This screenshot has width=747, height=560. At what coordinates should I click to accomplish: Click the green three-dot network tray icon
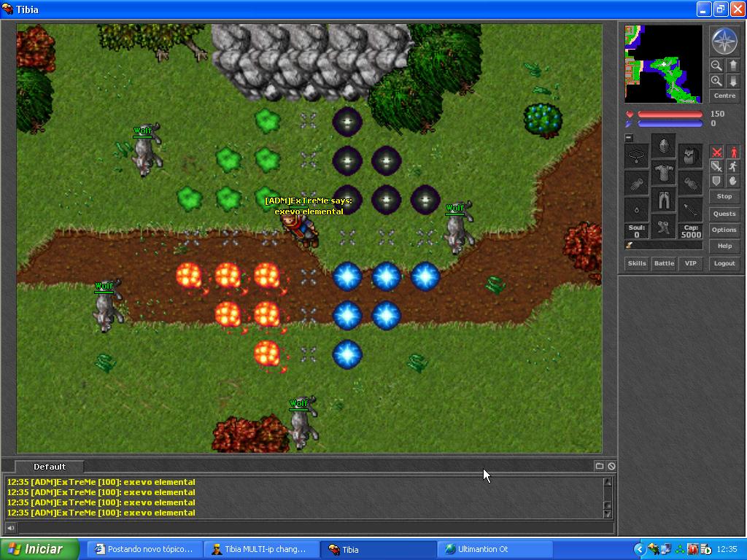[x=681, y=550]
